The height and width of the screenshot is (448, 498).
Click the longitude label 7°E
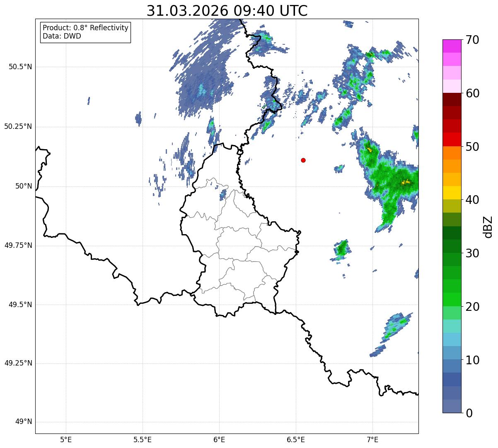(x=372, y=439)
